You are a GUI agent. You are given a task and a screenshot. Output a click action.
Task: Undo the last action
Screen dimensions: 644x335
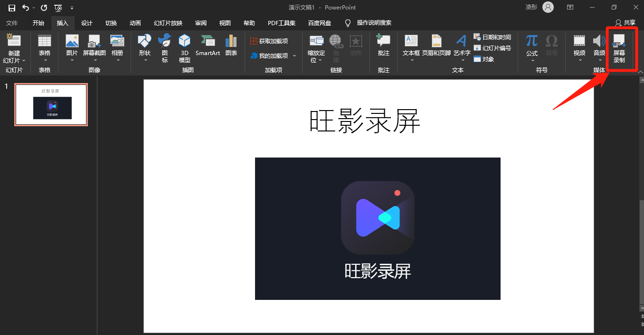coord(26,8)
